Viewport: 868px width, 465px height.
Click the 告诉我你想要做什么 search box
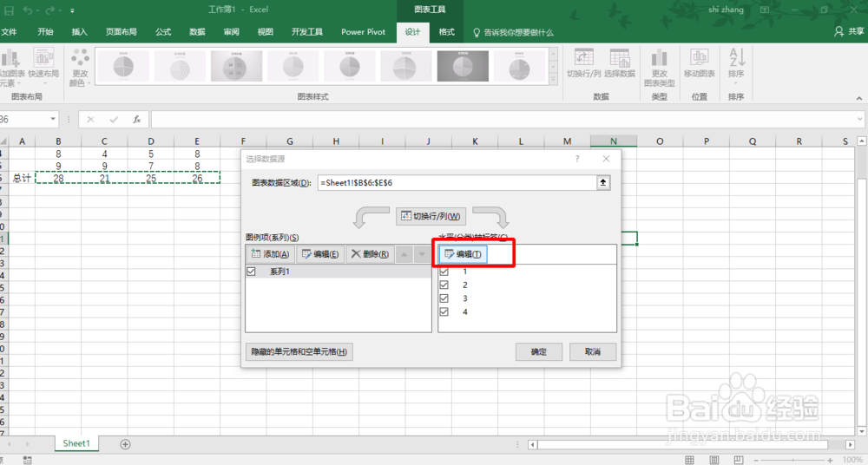click(x=513, y=33)
